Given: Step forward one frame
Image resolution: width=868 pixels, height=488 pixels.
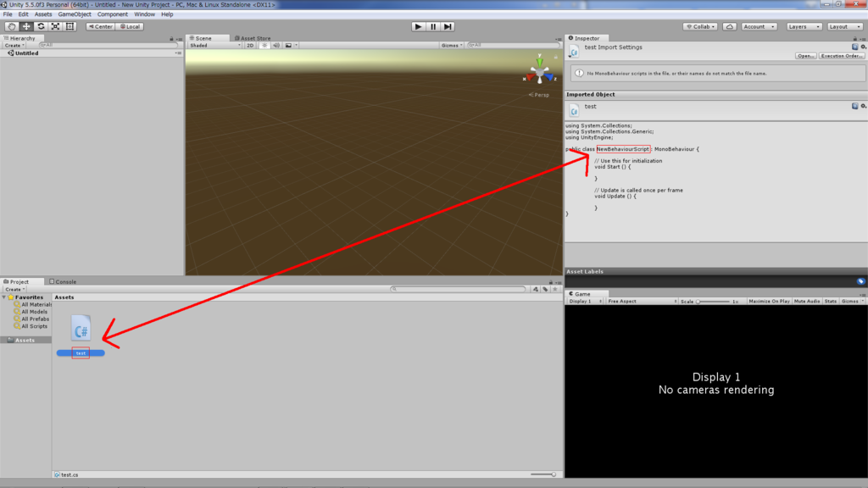Looking at the screenshot, I should tap(448, 26).
